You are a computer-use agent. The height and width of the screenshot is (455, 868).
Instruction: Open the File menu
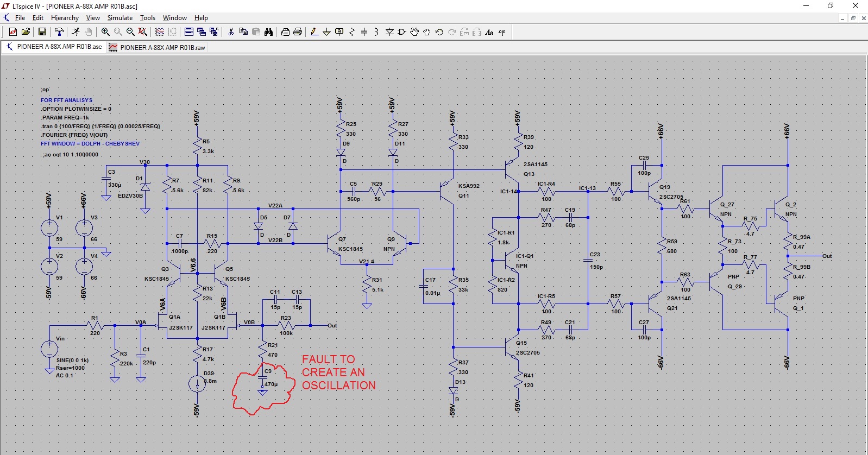coord(20,18)
